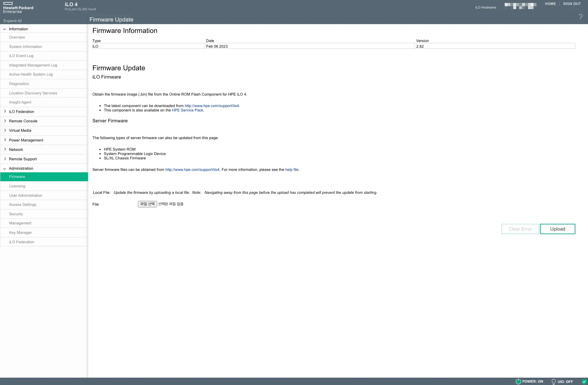Open hpe.com/support/ilo4 link for server firmware
Screen dimensions: 588x385
click(x=192, y=170)
